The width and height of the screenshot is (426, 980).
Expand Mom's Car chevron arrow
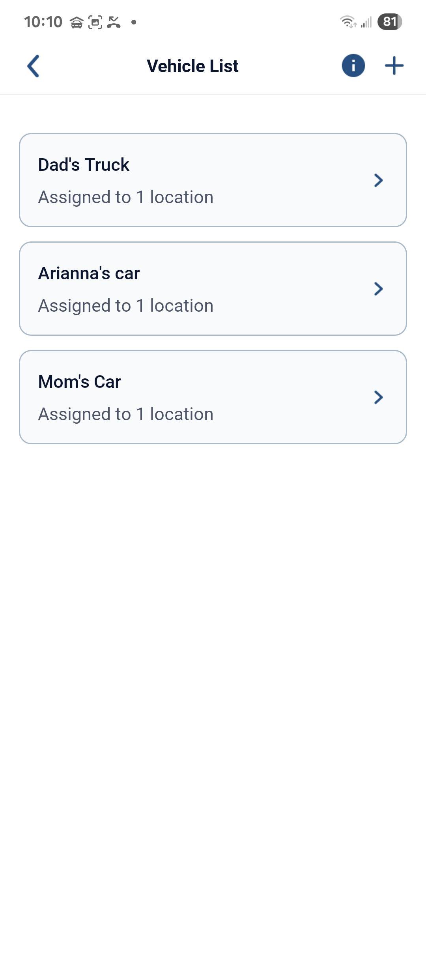[x=378, y=397]
